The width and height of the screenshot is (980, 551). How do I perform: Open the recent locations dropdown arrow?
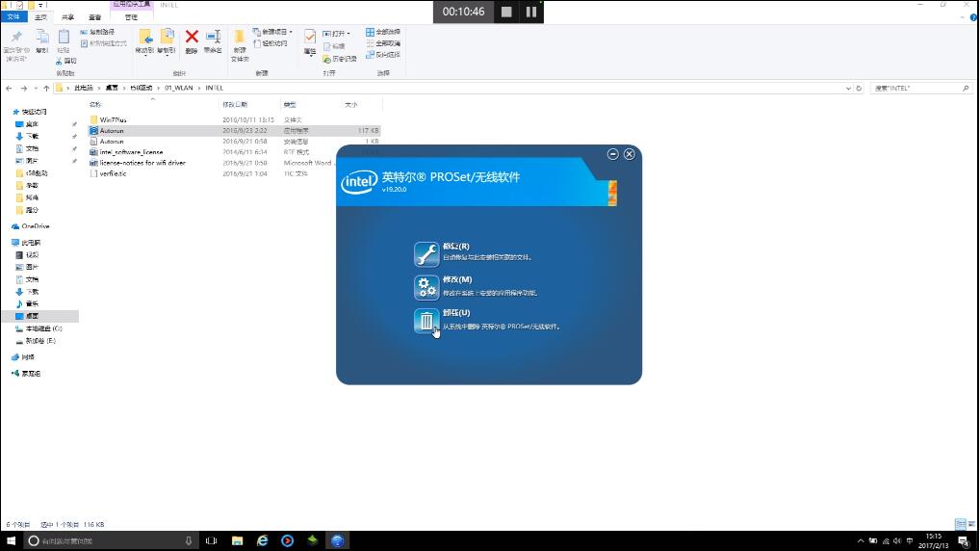(x=36, y=89)
